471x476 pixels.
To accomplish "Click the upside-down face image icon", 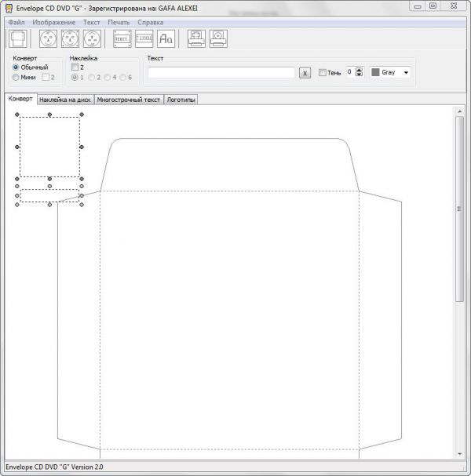I will pos(92,39).
